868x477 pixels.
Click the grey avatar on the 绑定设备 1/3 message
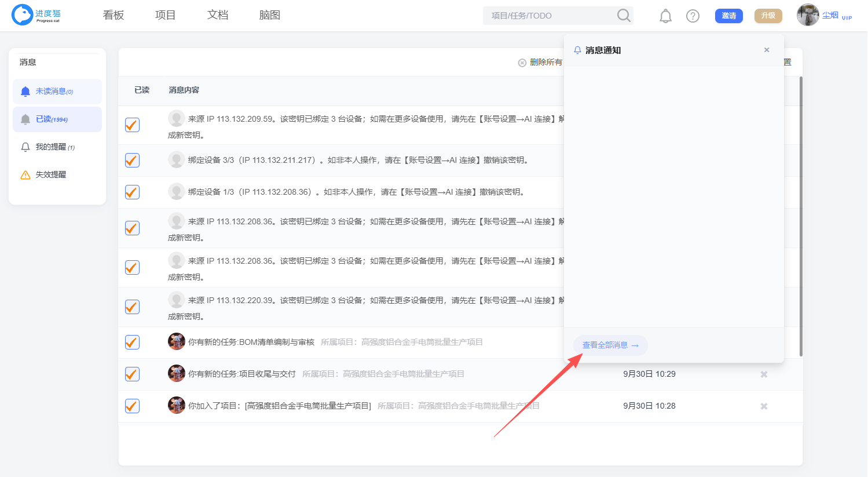[x=177, y=191]
